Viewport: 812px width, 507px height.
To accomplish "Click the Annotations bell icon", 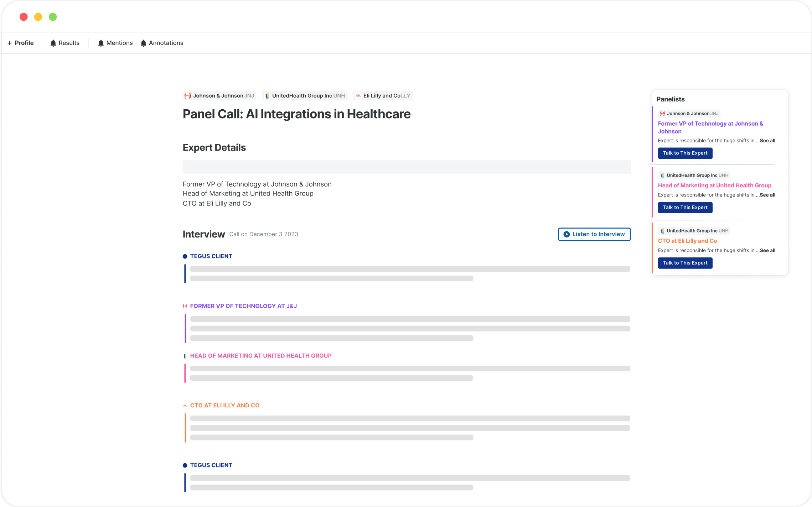I will tap(143, 43).
